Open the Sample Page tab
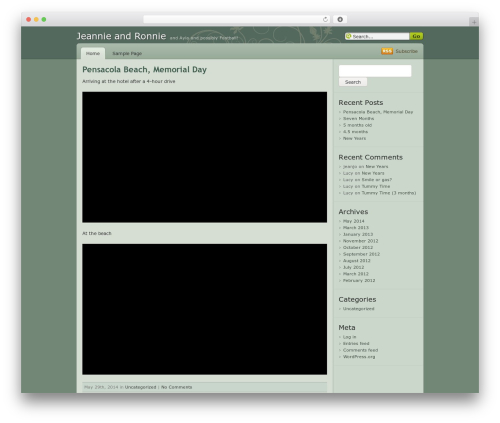 click(x=127, y=53)
